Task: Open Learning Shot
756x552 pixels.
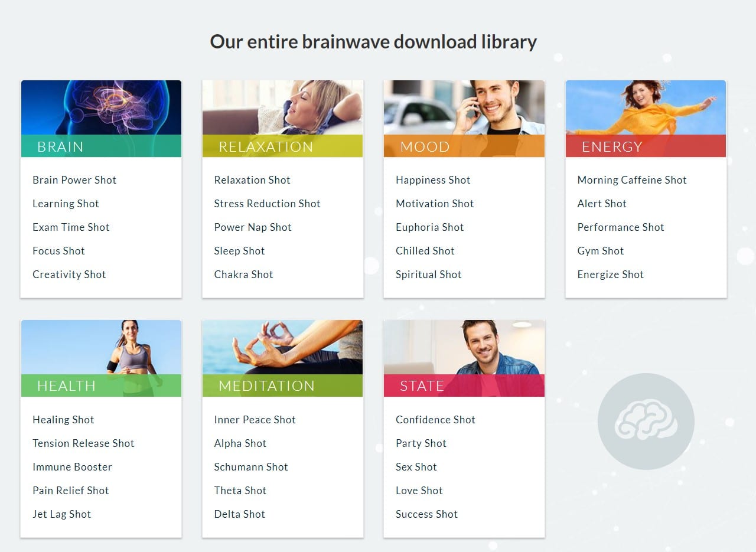Action: click(x=66, y=204)
